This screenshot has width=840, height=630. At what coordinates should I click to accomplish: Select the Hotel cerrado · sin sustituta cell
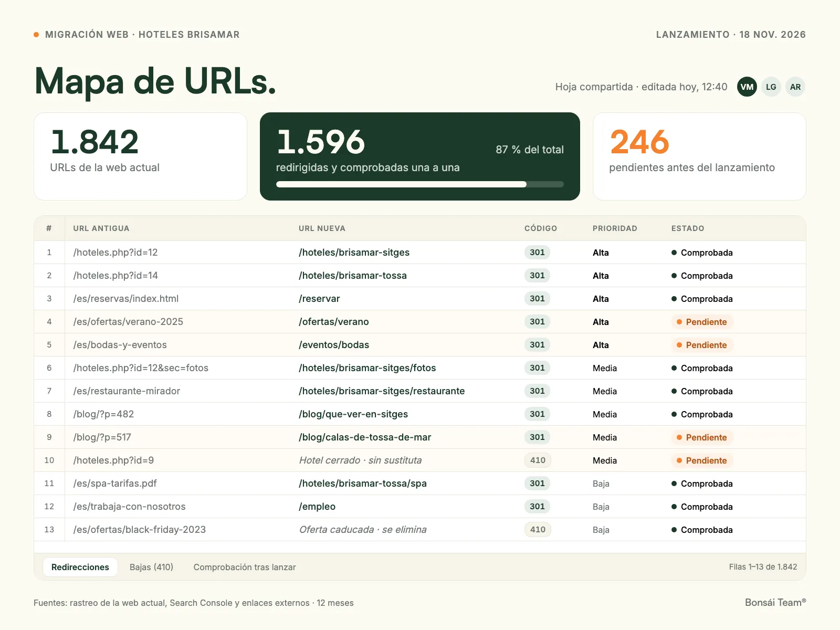tap(360, 460)
